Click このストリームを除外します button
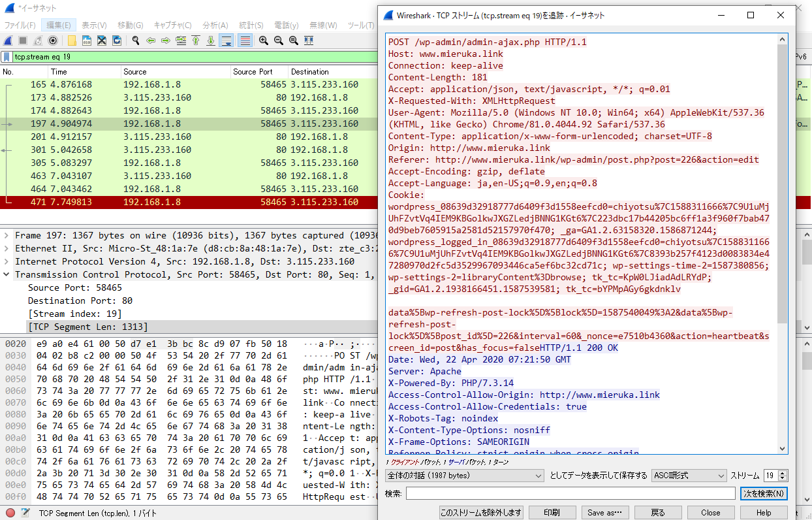Screen dimensions: 812x520 pos(481,513)
